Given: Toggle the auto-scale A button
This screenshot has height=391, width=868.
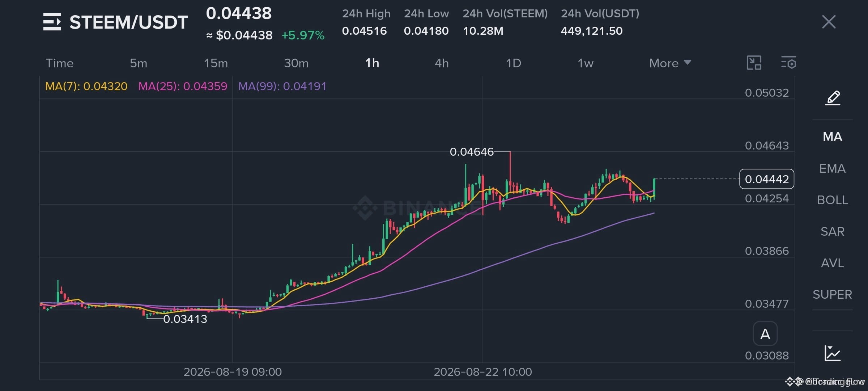Looking at the screenshot, I should pyautogui.click(x=765, y=333).
